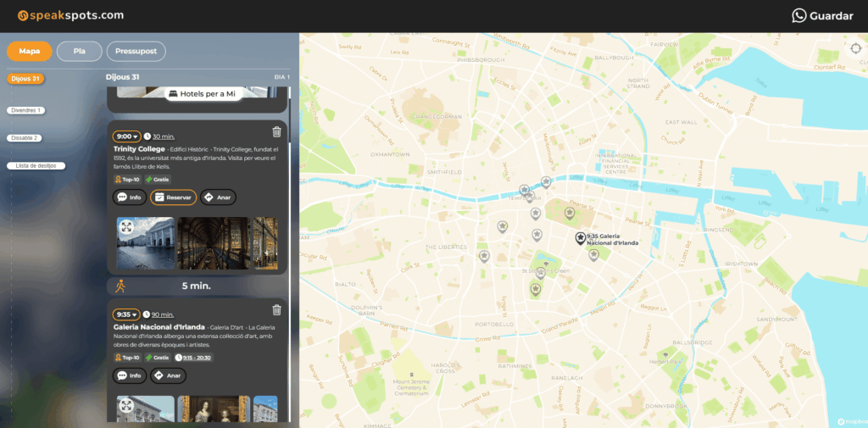Click Hotels per a Mi button
Viewport: 868px width, 428px height.
coord(203,94)
